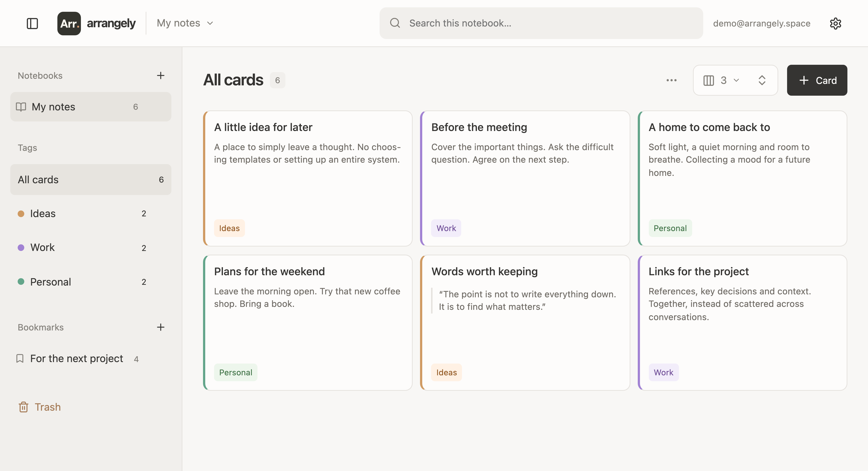868x471 pixels.
Task: Click Work tag on Before the meeting card
Action: pos(446,228)
